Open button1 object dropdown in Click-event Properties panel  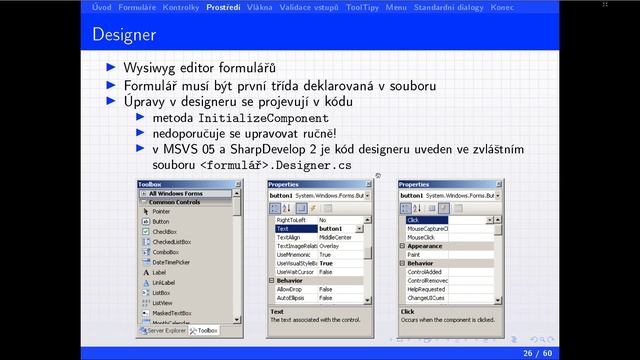tap(498, 196)
